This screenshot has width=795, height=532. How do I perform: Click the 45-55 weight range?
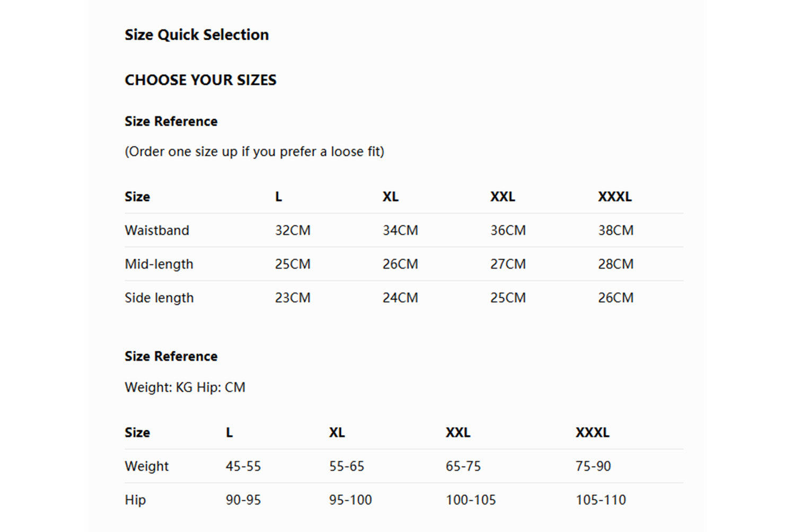(x=243, y=466)
